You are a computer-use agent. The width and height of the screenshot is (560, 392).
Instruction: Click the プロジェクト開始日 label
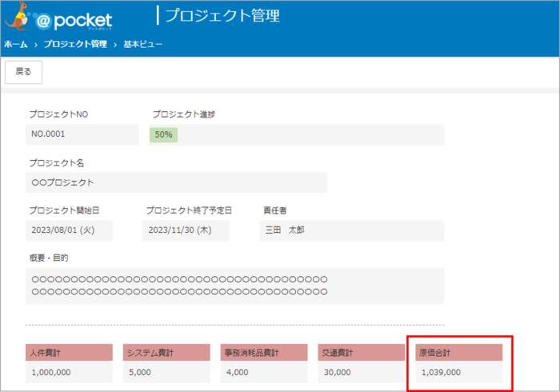click(64, 210)
